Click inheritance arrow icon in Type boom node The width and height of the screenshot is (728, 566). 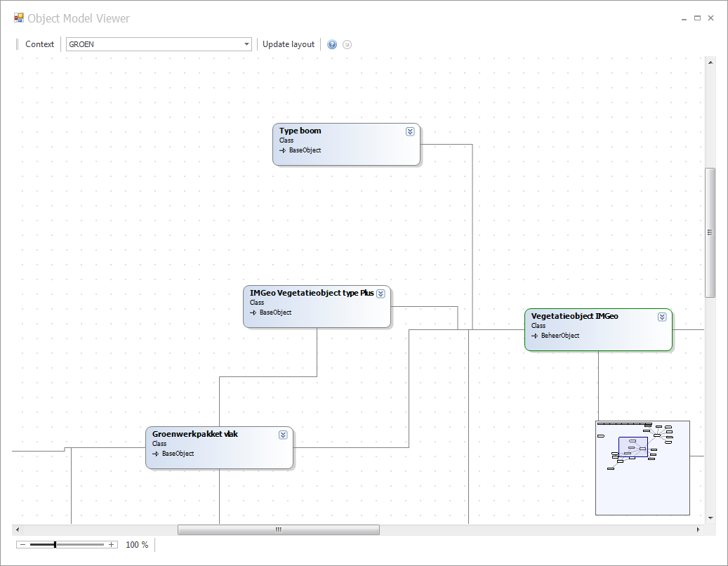coord(282,150)
